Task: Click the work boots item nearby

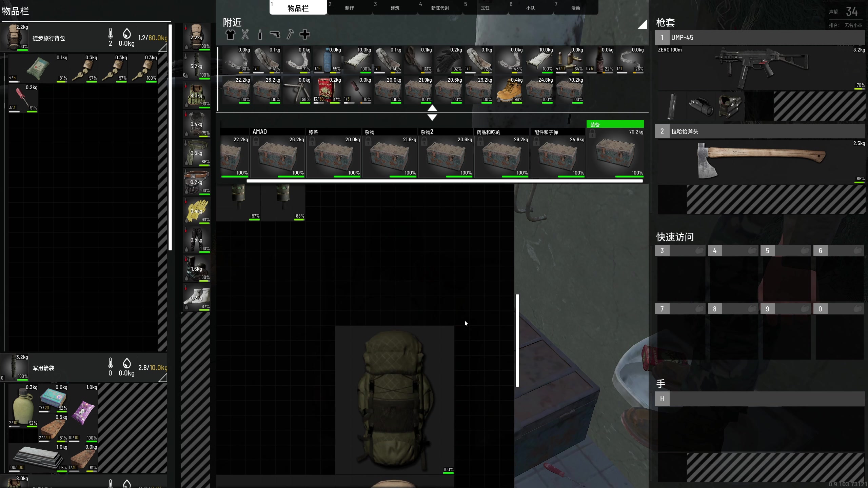Action: point(509,90)
